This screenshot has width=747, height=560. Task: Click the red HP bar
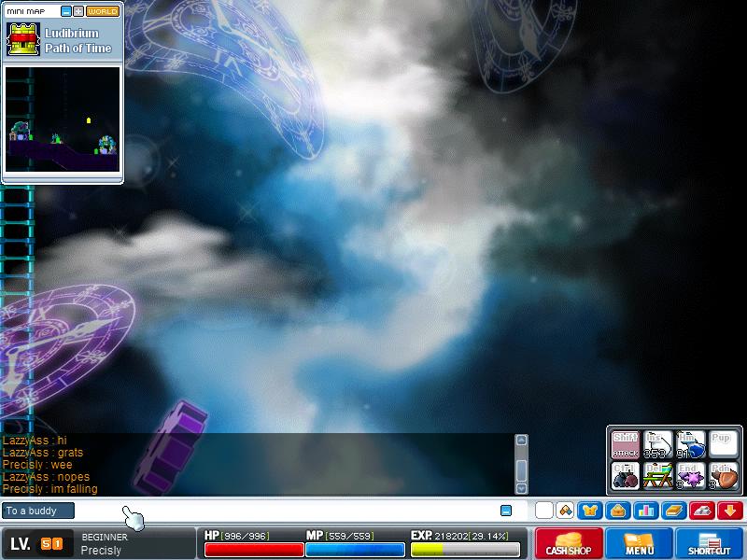254,550
